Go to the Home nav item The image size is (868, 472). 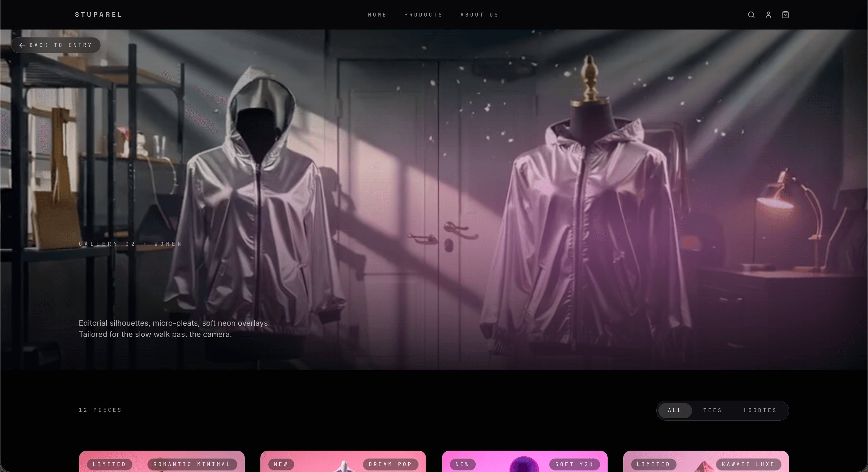point(377,15)
